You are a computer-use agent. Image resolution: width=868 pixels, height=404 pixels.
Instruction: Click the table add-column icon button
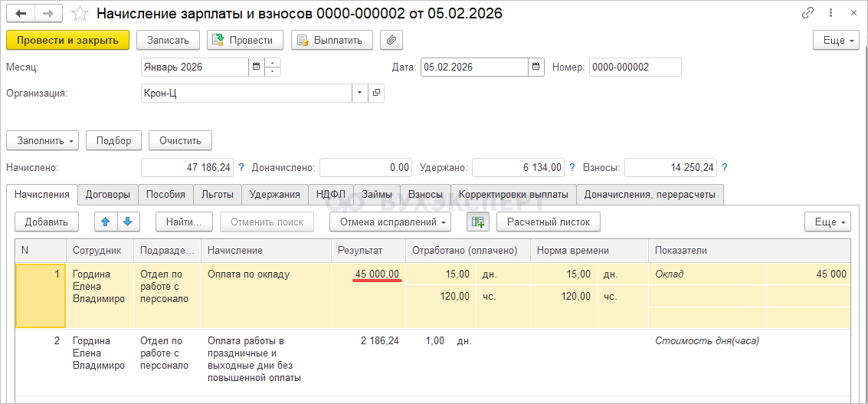click(x=478, y=222)
